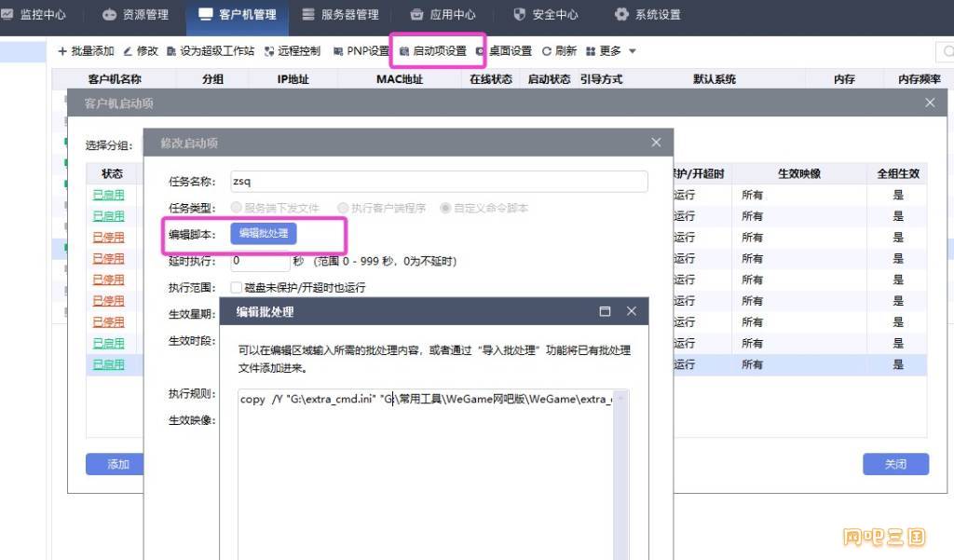The height and width of the screenshot is (560, 954).
Task: Click the 在线状态 column header
Action: 490,79
